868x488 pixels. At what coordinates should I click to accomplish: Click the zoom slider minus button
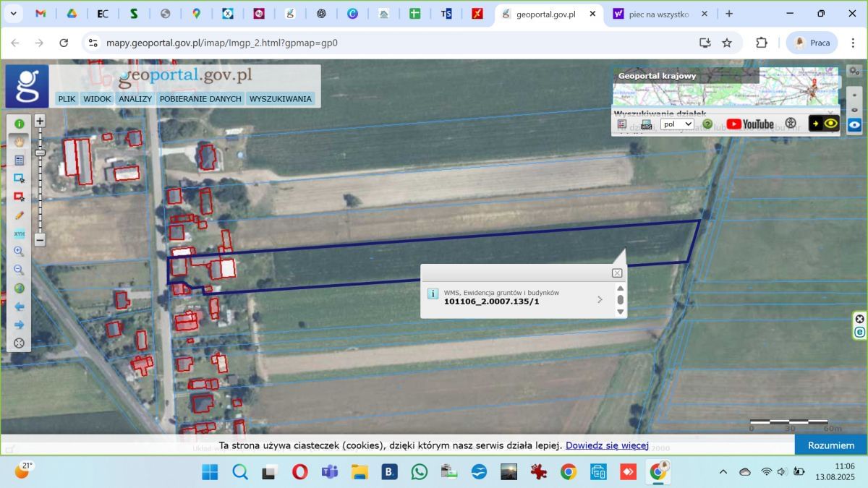pos(40,240)
